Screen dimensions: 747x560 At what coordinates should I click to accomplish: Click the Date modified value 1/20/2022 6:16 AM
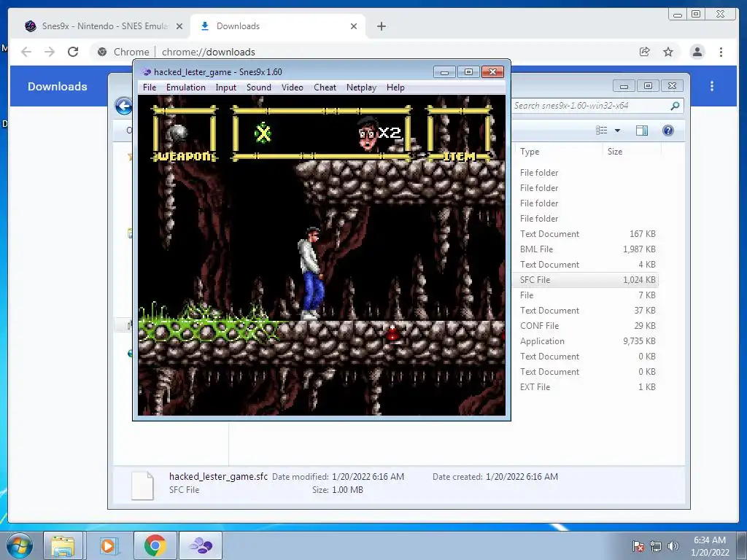[368, 477]
